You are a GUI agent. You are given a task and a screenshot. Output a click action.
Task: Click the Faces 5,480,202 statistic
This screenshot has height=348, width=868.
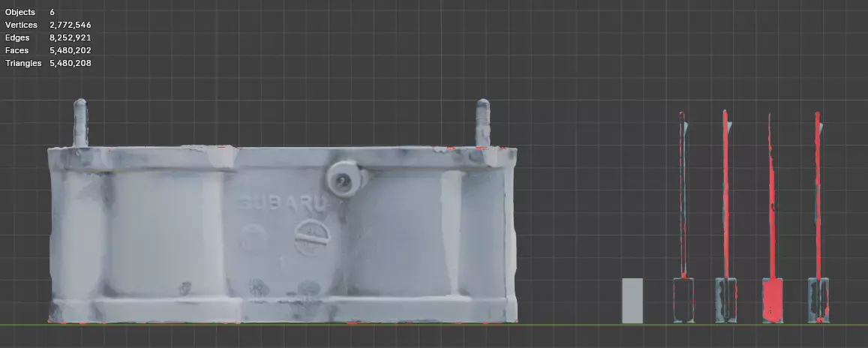(x=48, y=50)
